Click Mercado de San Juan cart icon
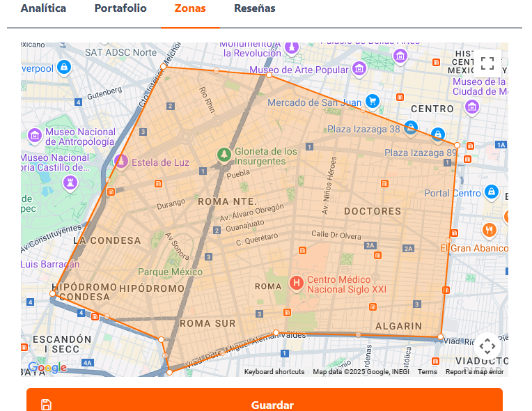This screenshot has width=532, height=411. click(373, 101)
